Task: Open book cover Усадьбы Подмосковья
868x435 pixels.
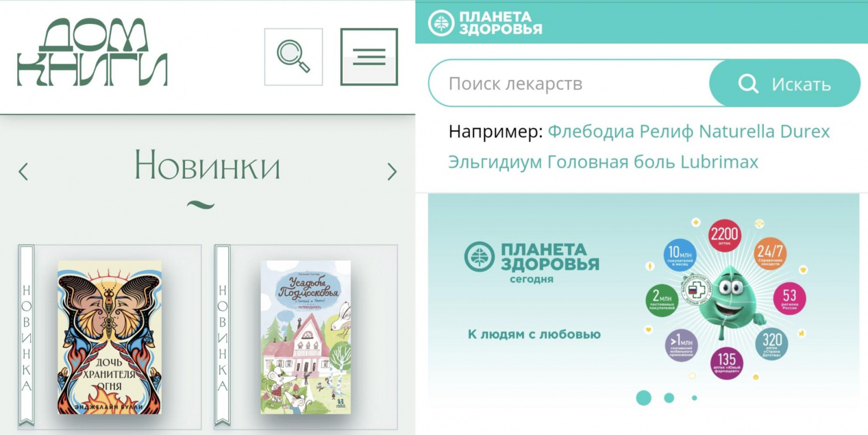Action: click(x=306, y=337)
